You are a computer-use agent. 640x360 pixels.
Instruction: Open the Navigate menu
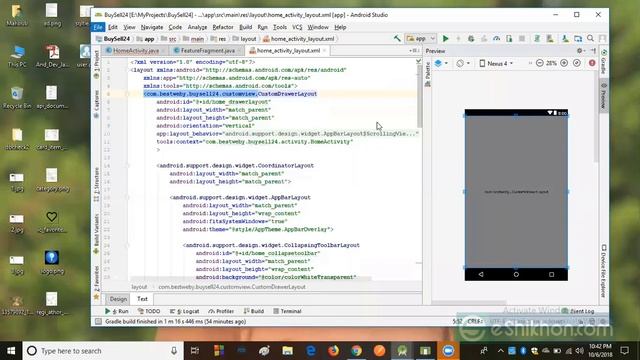(152, 27)
